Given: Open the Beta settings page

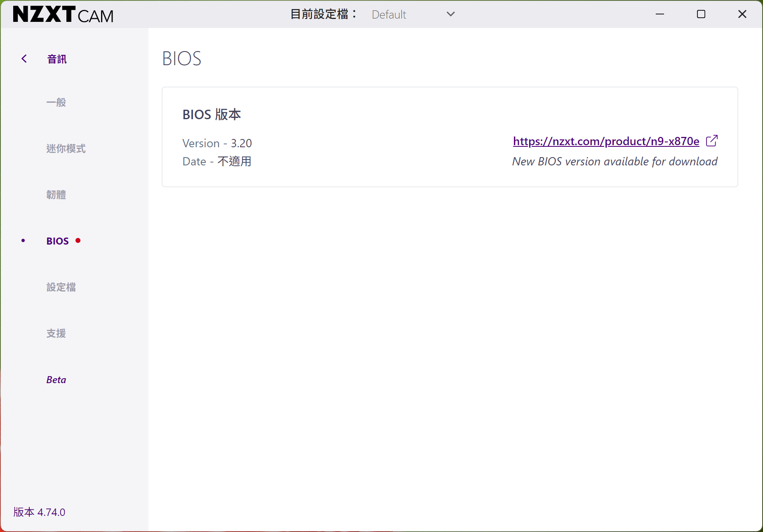Looking at the screenshot, I should [x=56, y=379].
